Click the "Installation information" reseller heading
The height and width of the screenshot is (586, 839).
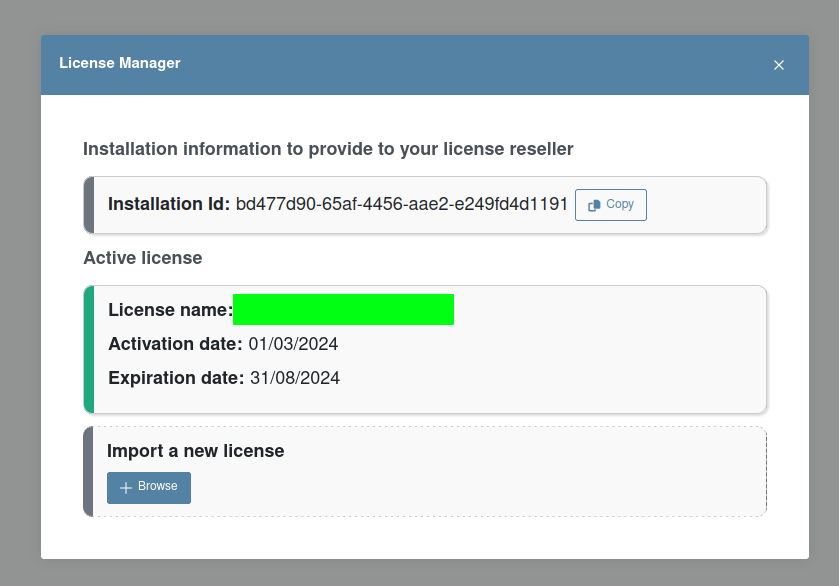[328, 149]
